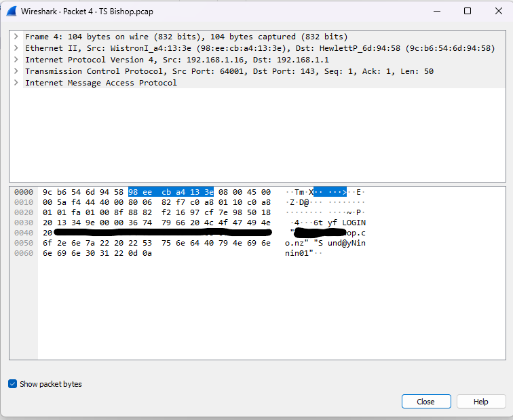Click the 0050 offset in hex pane

(x=23, y=243)
